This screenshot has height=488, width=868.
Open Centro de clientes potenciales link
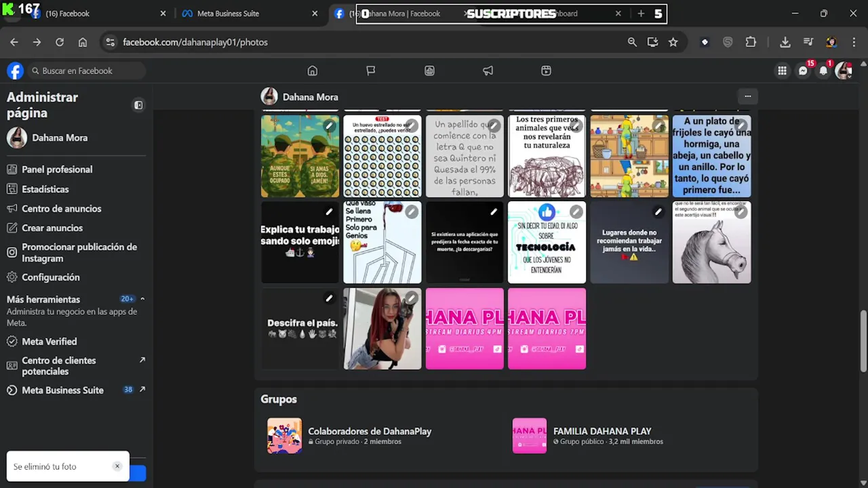pos(75,366)
